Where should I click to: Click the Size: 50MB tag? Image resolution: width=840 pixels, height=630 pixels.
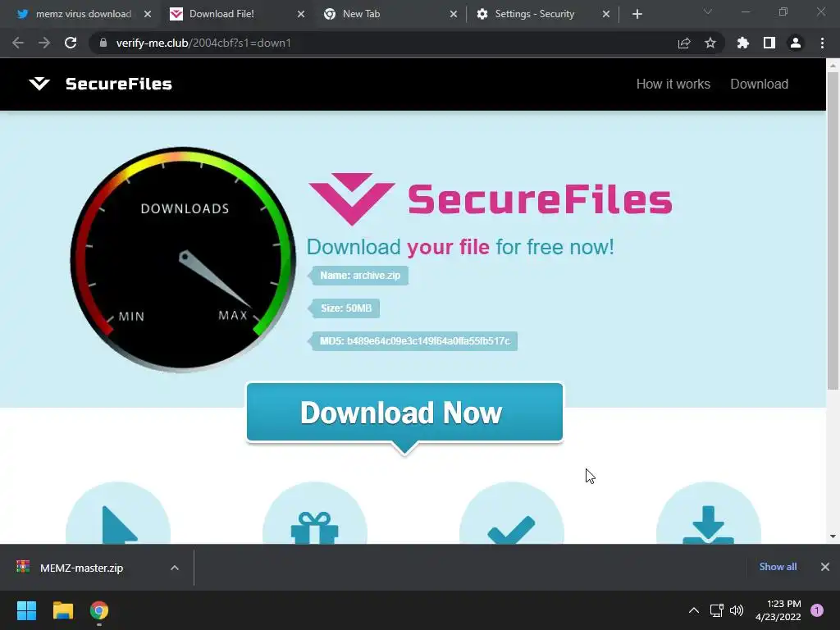pyautogui.click(x=344, y=308)
